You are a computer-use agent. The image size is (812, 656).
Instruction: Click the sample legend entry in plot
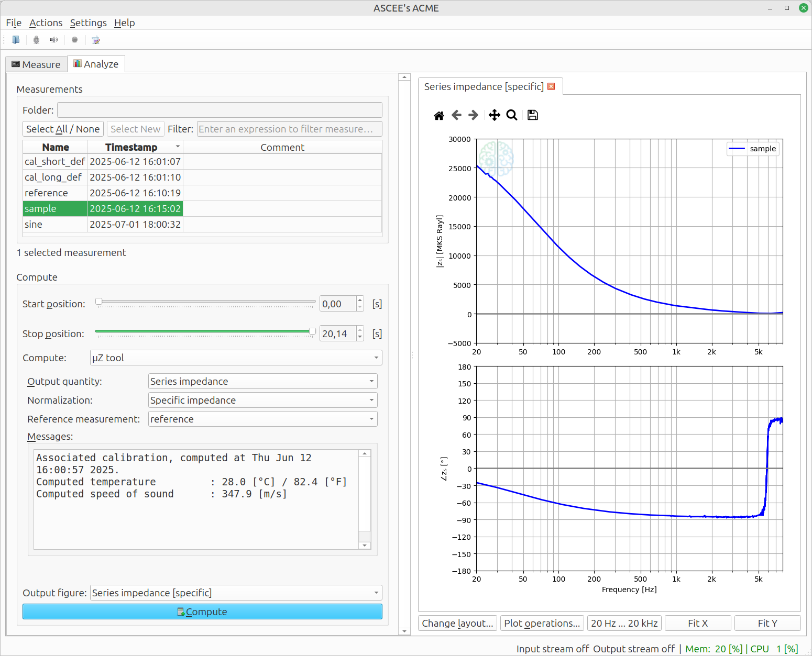[753, 149]
